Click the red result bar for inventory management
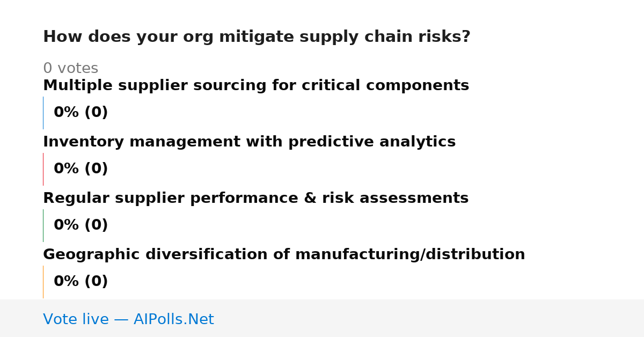This screenshot has height=337, width=644. 43,169
